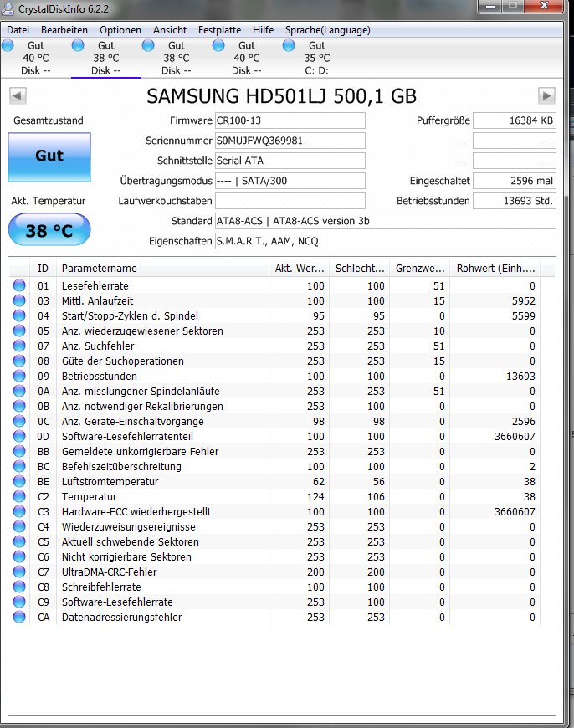Screen dimensions: 574x728
Task: Click status icon of Anz. wiederzugewiesener Sektoren
Action: [x=19, y=331]
